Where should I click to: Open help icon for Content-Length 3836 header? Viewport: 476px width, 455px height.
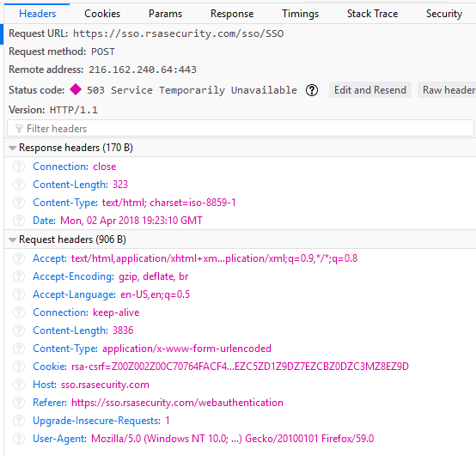[x=19, y=331]
